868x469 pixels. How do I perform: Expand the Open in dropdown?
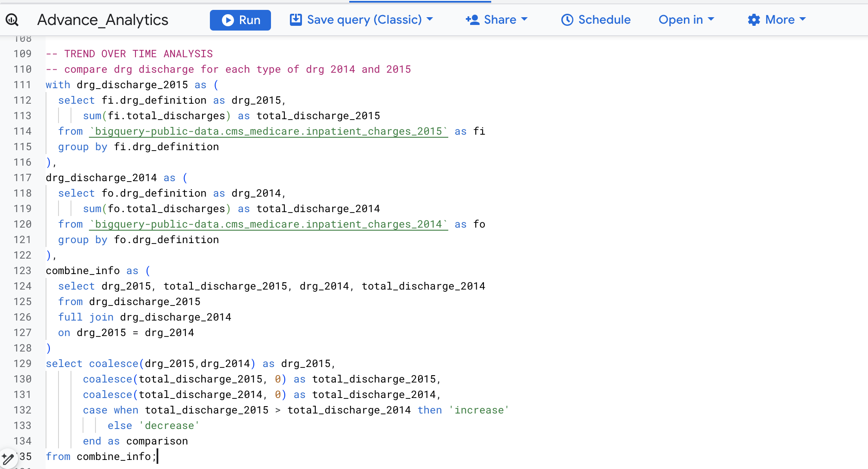686,20
